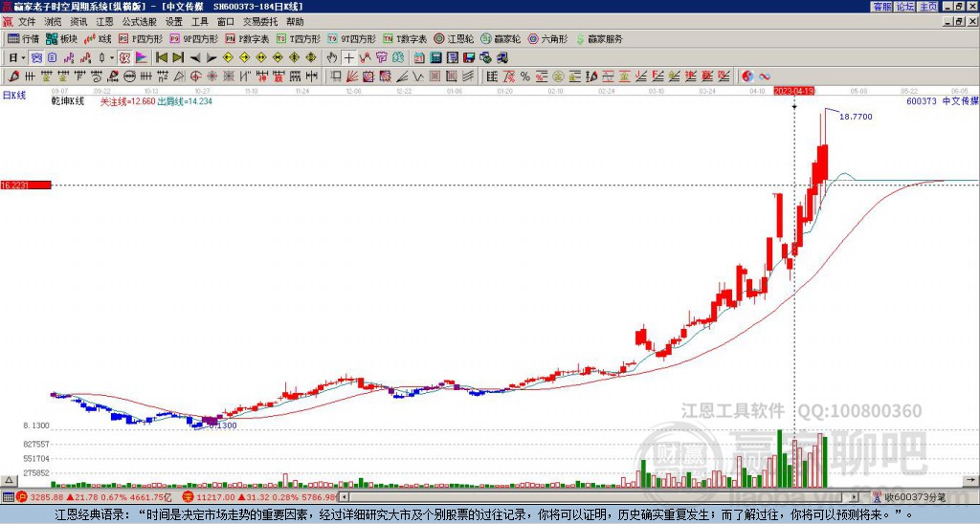Click the 主页 homepage button

tap(927, 7)
